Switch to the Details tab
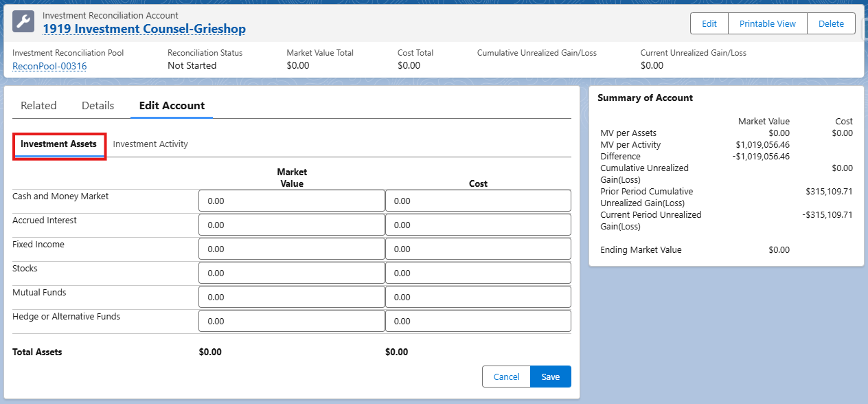This screenshot has width=868, height=404. coord(98,106)
